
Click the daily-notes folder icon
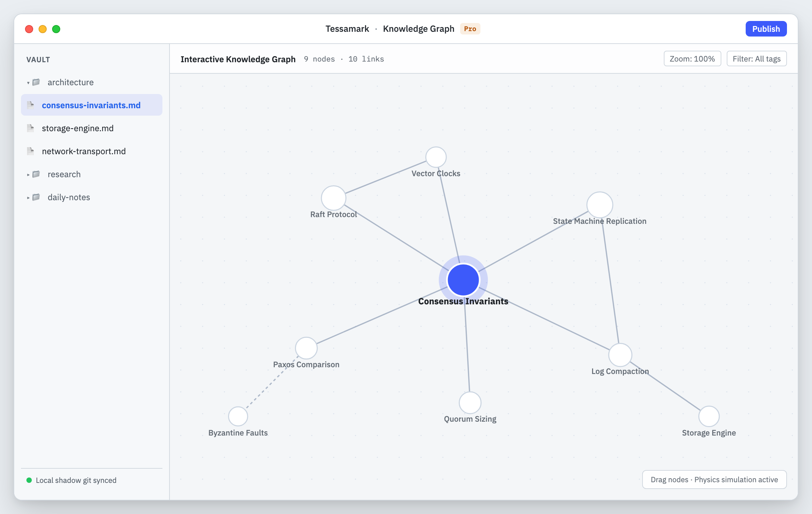[x=36, y=197]
